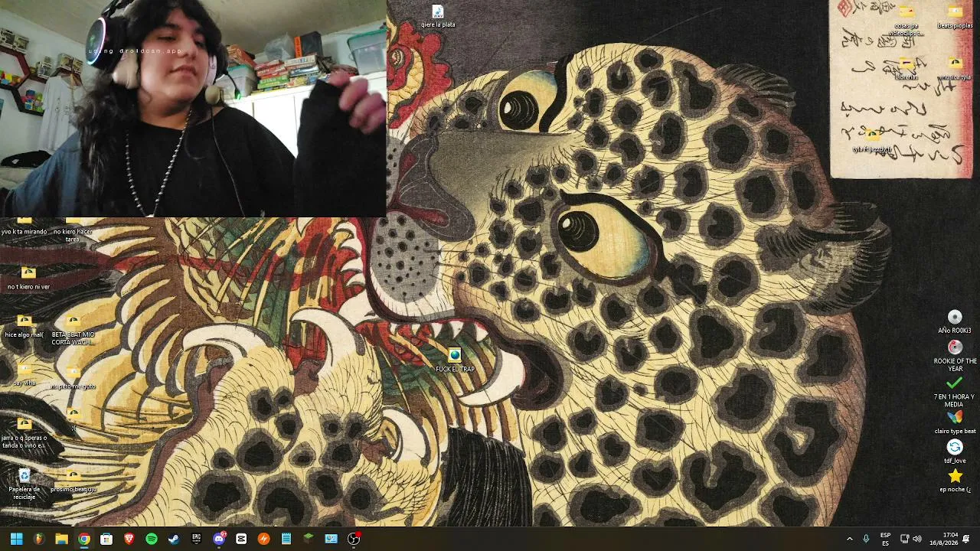Screen dimensions: 980x551
Task: Click the orange lightning app in taskbar
Action: tap(263, 539)
